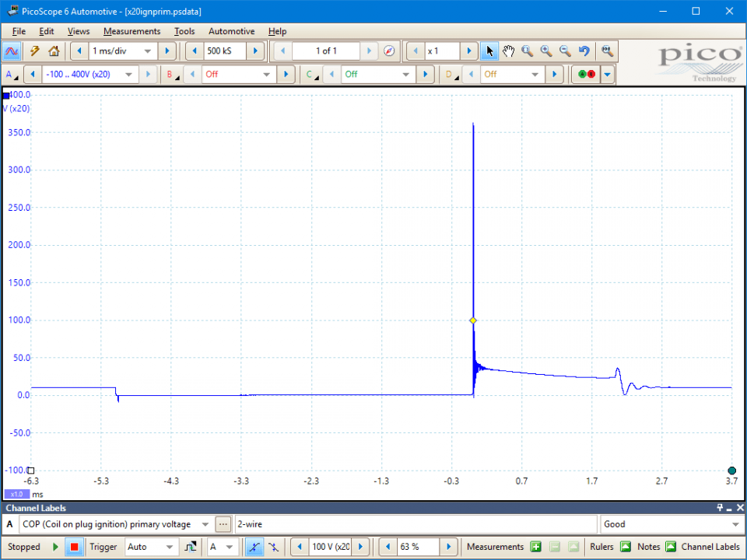Click the 1 of 1 buffer field
Image resolution: width=747 pixels, height=560 pixels.
(326, 51)
